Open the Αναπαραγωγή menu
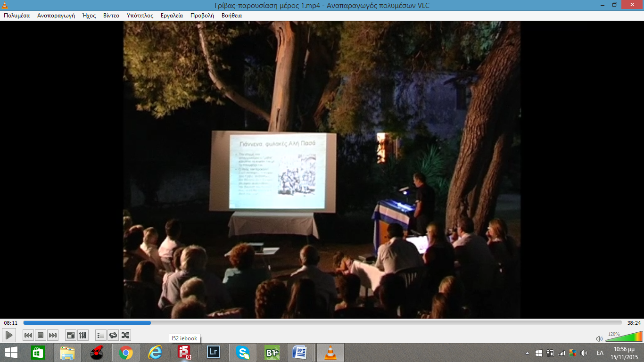 tap(56, 16)
